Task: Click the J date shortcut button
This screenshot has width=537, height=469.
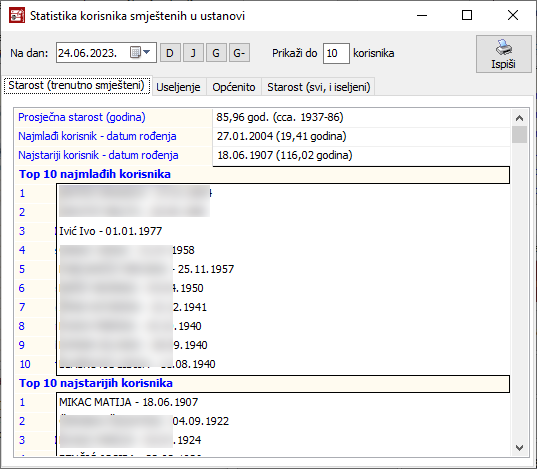Action: coord(193,53)
